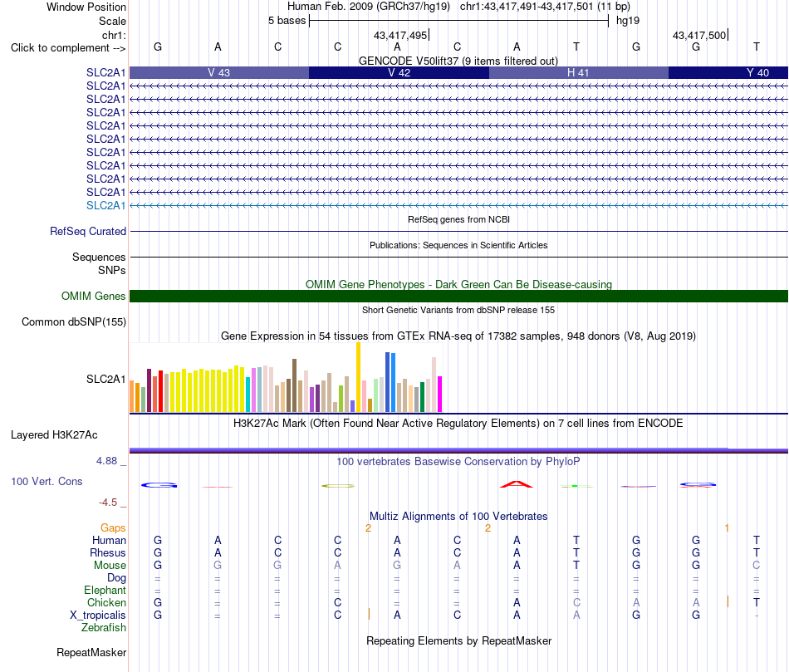789x672 pixels.
Task: Click the Layered H3K27Ac track label
Action: pyautogui.click(x=54, y=435)
